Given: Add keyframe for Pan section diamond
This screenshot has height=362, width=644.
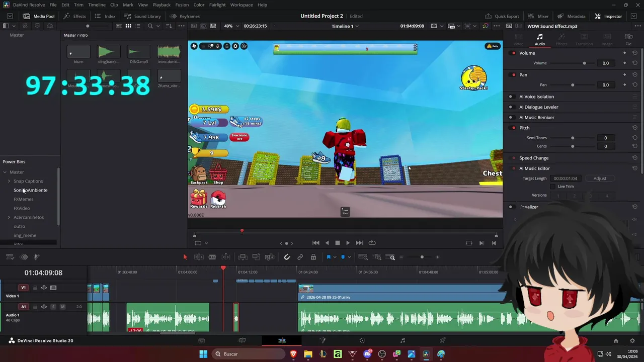Looking at the screenshot, I should pos(625,74).
